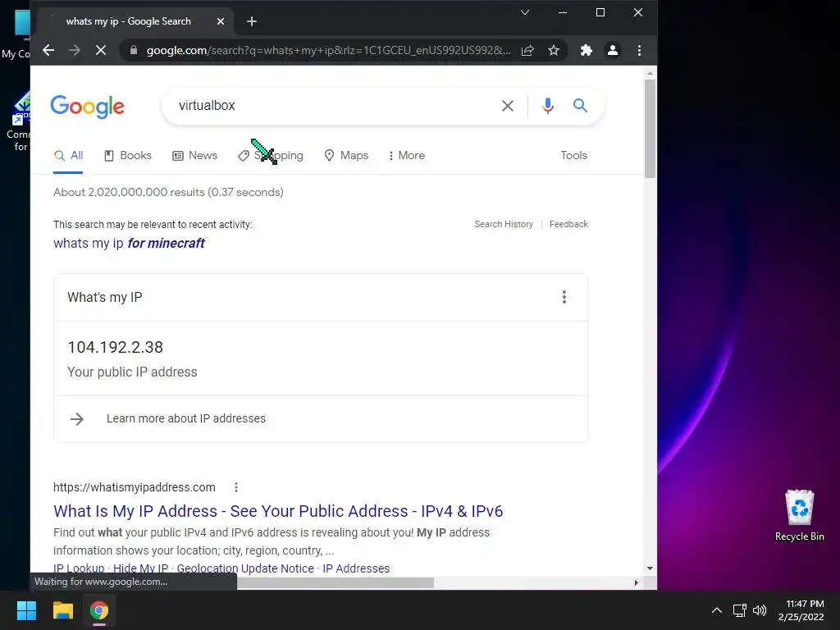
Task: Switch to the Books tab
Action: point(127,156)
